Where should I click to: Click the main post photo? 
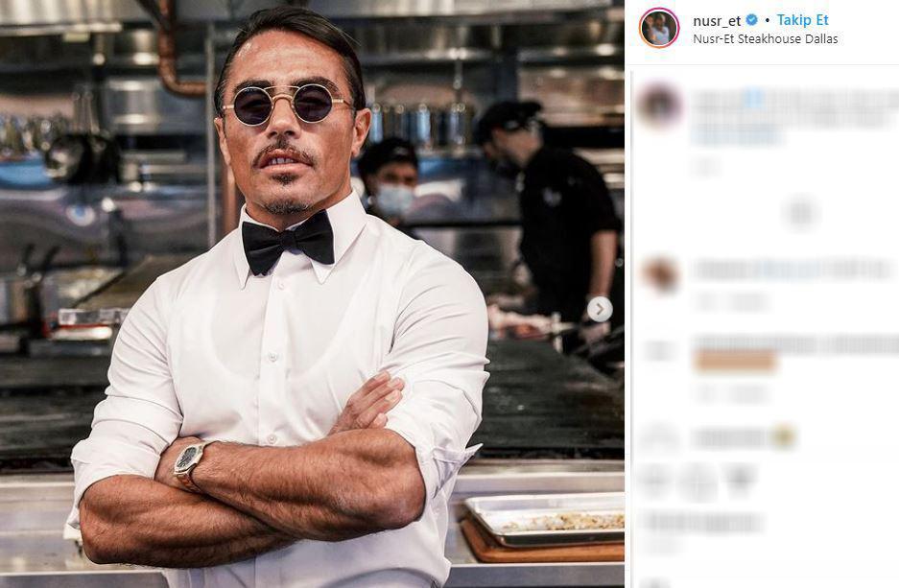[312, 294]
